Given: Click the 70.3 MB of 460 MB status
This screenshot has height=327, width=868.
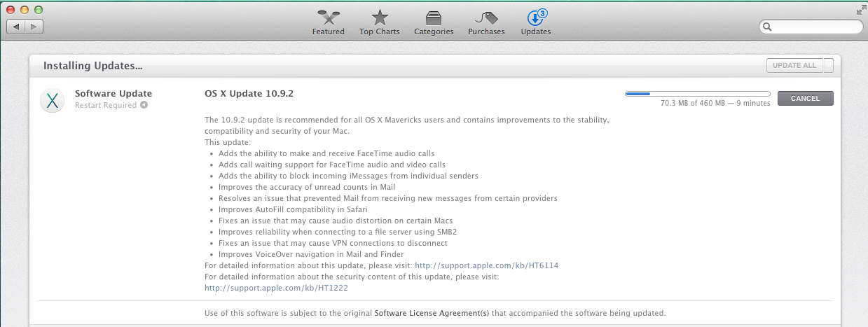Looking at the screenshot, I should [715, 103].
